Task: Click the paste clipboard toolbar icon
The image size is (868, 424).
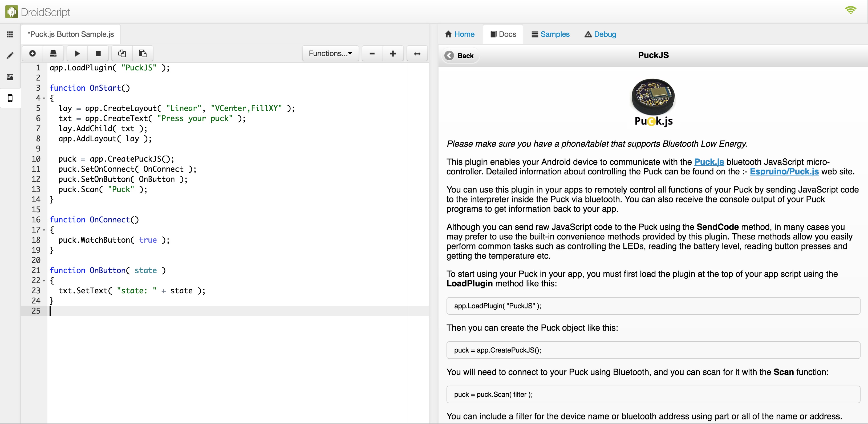Action: tap(143, 53)
